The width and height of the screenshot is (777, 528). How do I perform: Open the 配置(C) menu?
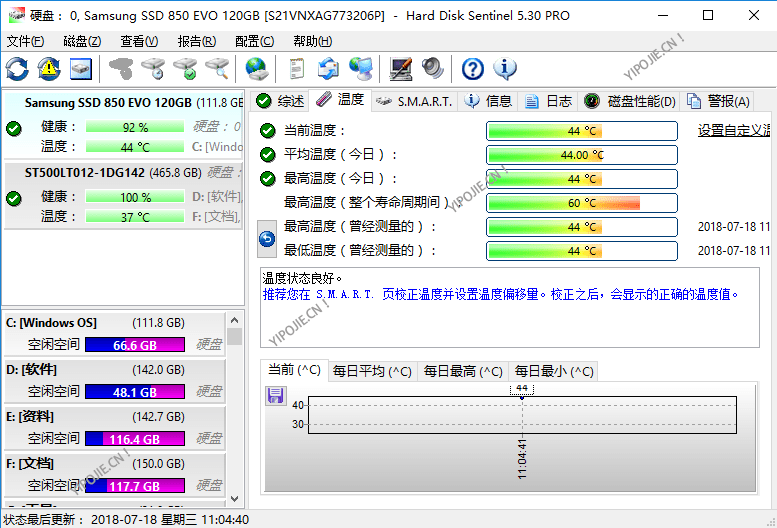[254, 41]
